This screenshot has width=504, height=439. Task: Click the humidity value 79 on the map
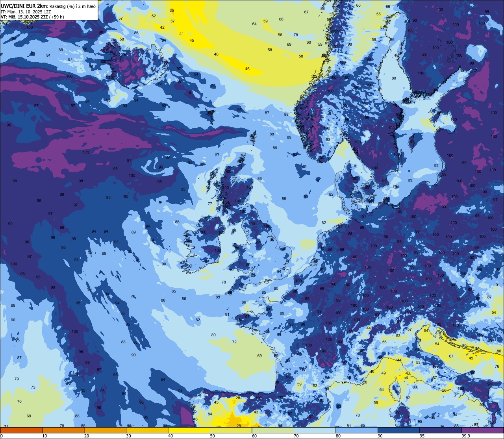[17, 379]
